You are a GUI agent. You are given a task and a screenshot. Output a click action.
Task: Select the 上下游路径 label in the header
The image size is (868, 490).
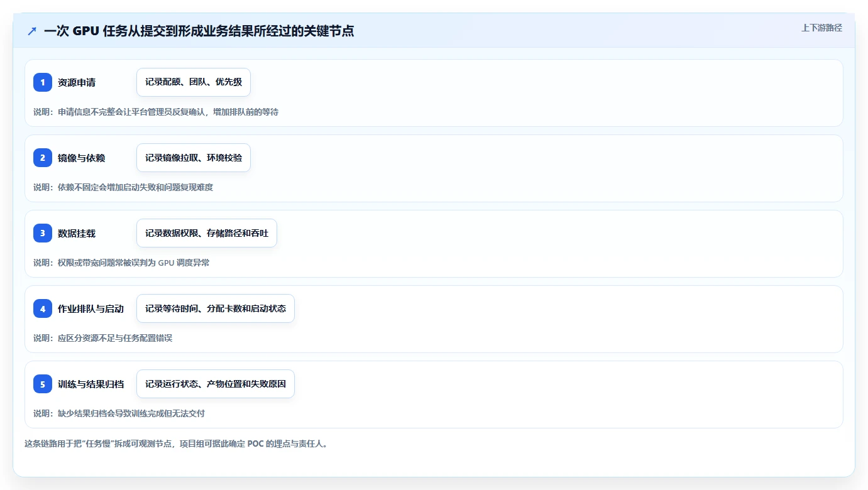click(x=821, y=28)
